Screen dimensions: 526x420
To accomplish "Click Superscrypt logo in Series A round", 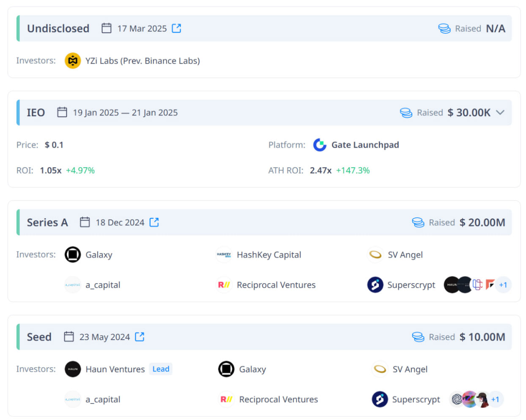I will [x=375, y=285].
